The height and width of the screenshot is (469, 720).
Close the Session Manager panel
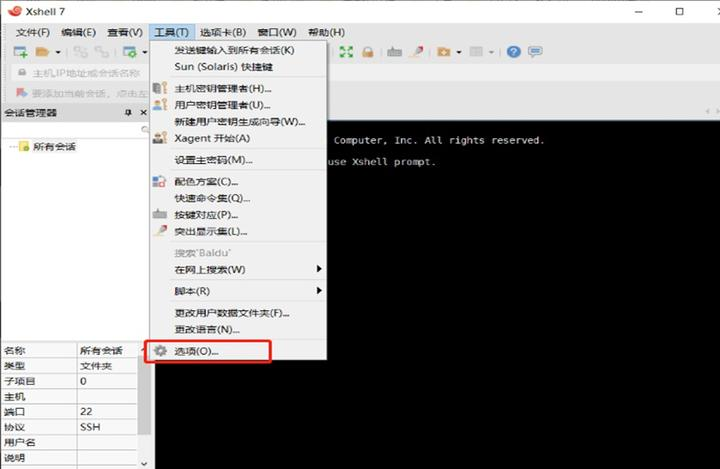143,113
